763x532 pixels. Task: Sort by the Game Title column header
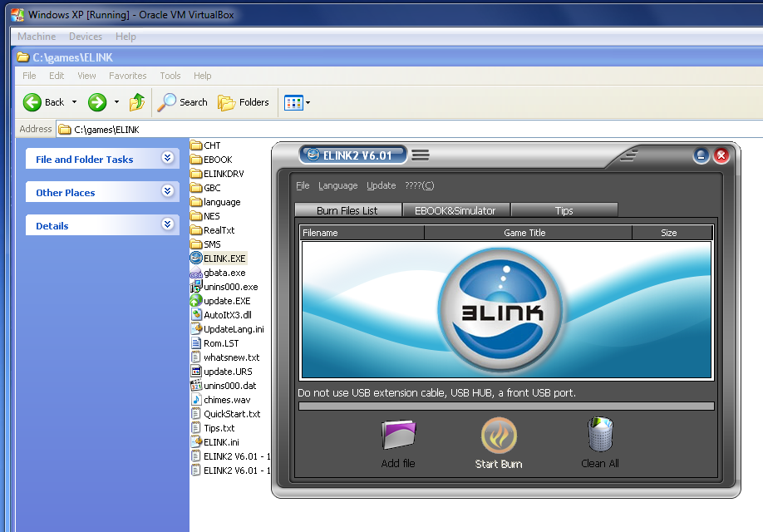pos(528,233)
